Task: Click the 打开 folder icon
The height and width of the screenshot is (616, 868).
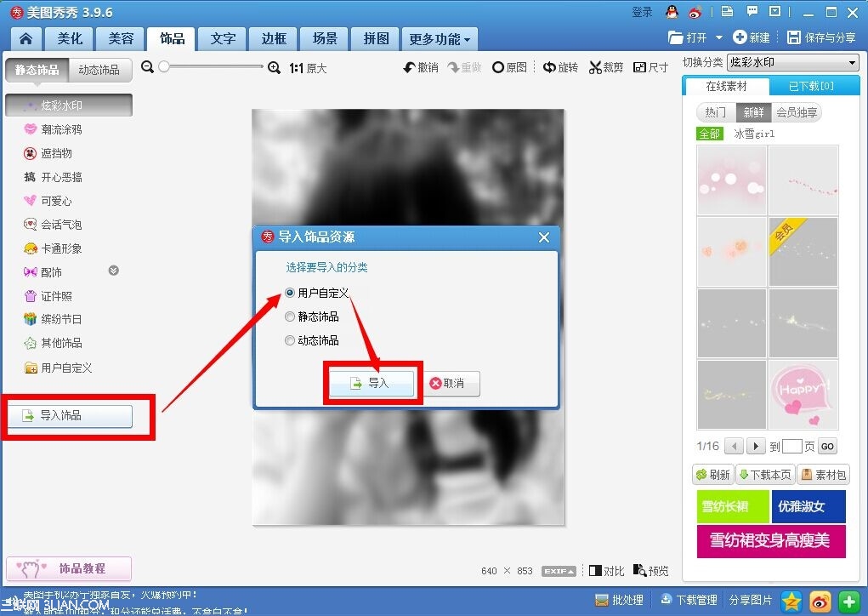Action: [x=675, y=37]
